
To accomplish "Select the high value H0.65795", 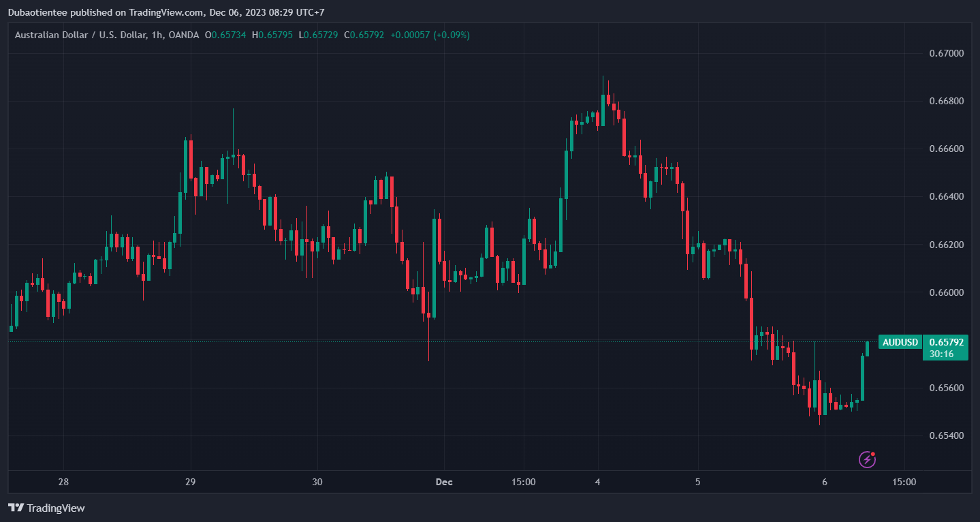I will coord(272,35).
